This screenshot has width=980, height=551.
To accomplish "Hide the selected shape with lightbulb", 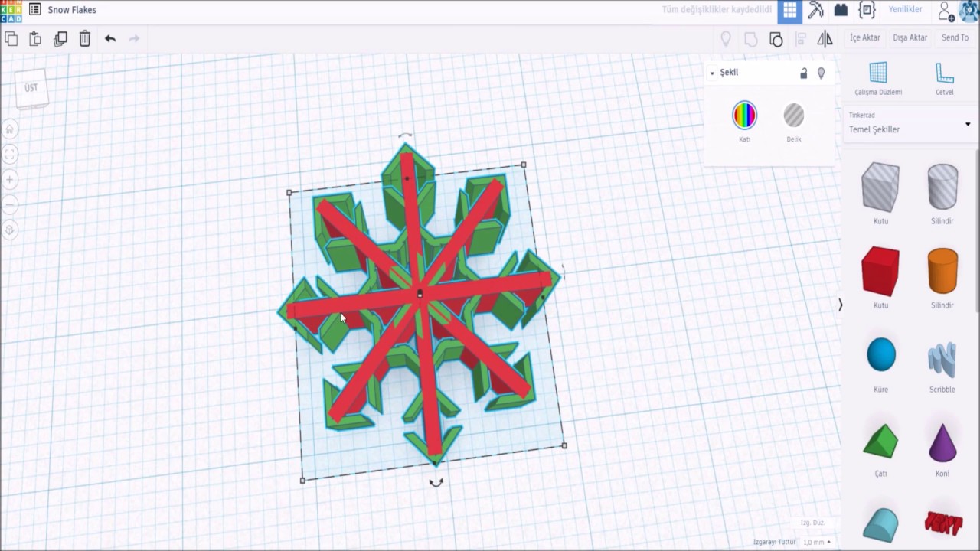I will pyautogui.click(x=822, y=73).
